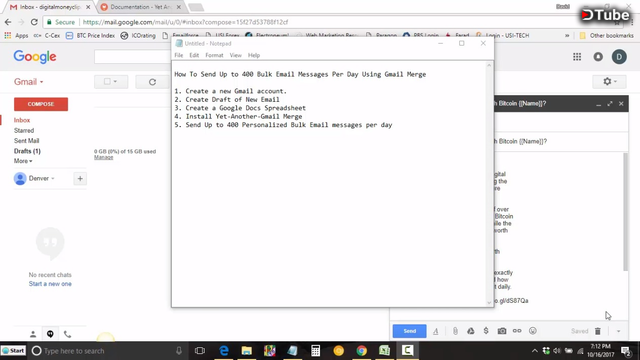Open Notepad Format menu

tap(214, 55)
